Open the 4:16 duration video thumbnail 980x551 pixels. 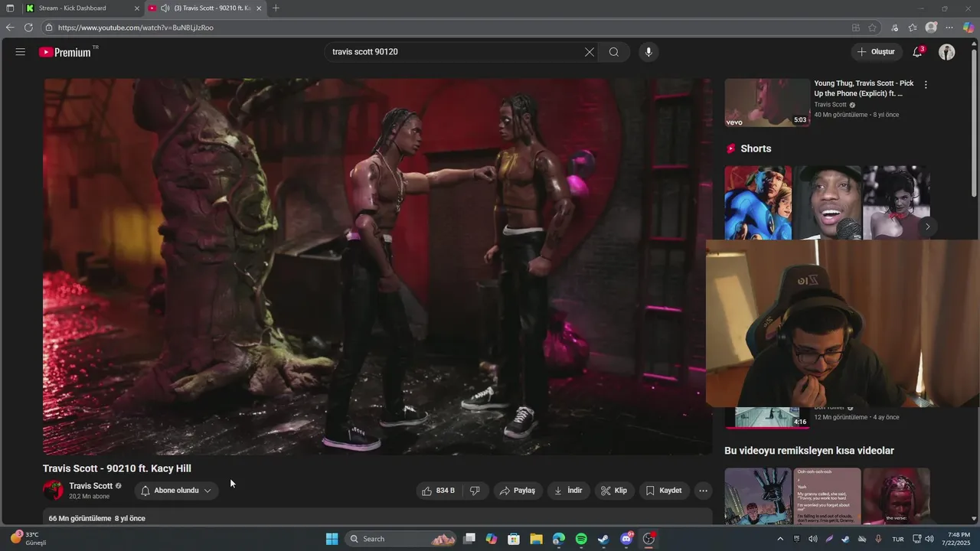click(767, 417)
